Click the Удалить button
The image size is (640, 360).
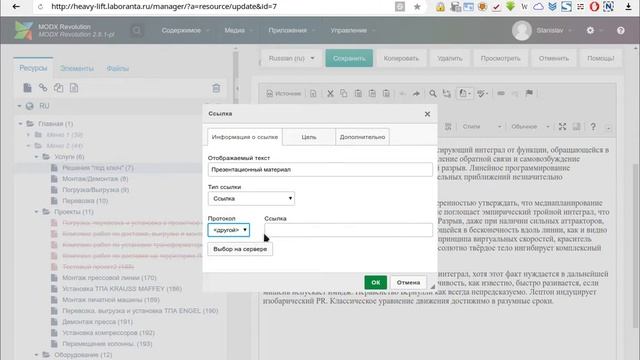coord(450,58)
